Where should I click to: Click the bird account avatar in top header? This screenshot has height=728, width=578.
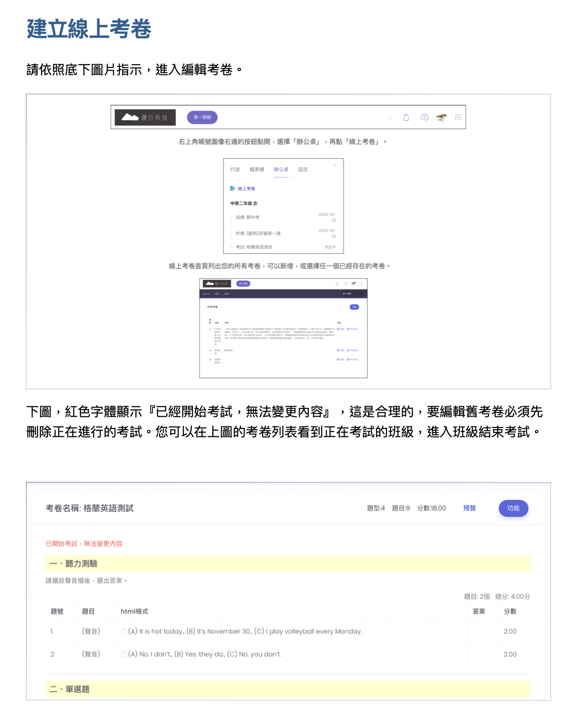[441, 117]
